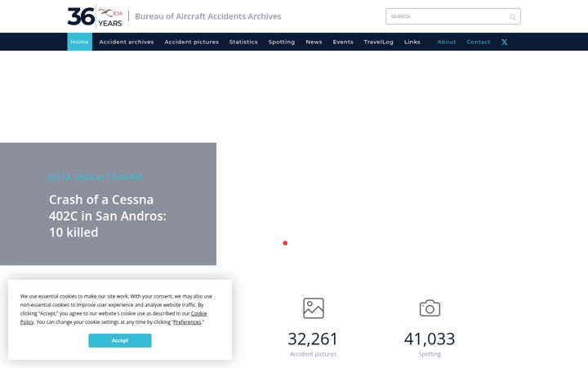Click the Accident pictures label under count
This screenshot has height=368, width=588.
coord(313,354)
